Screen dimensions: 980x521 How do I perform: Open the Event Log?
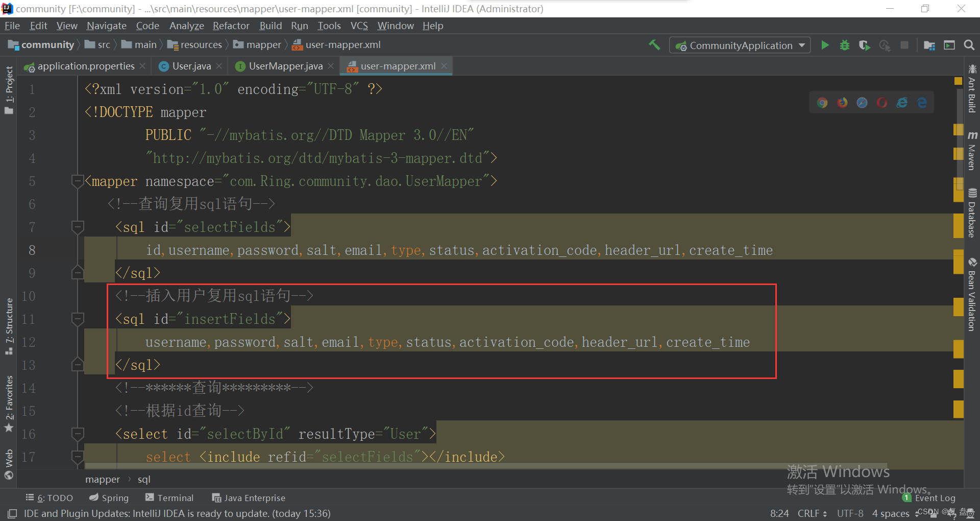[x=929, y=498]
